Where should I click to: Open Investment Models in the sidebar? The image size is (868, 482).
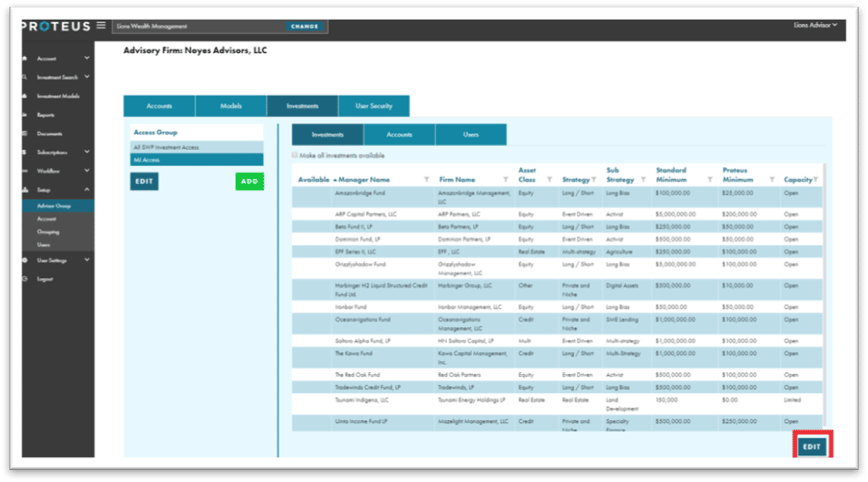click(58, 96)
